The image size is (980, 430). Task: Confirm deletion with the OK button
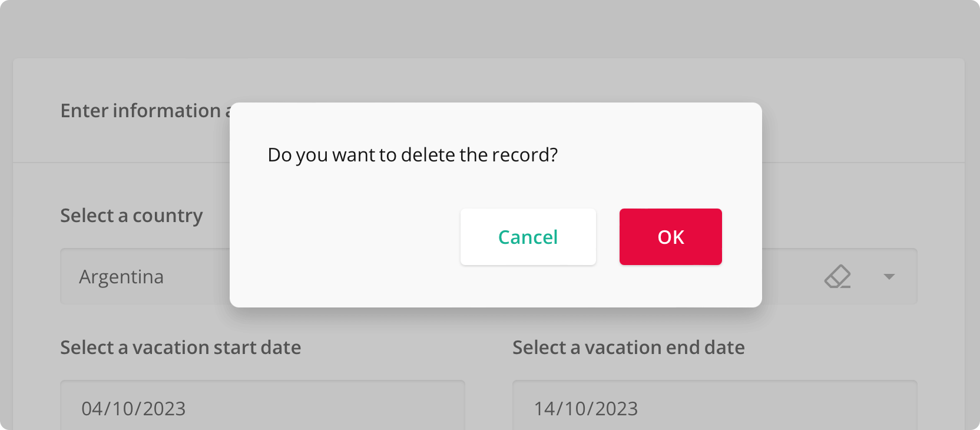[670, 236]
